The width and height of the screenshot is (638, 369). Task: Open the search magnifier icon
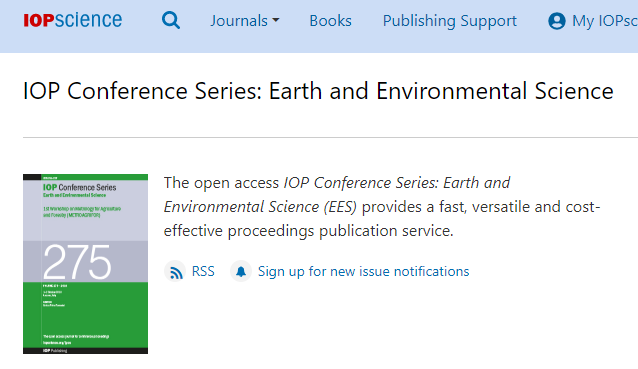coord(171,20)
